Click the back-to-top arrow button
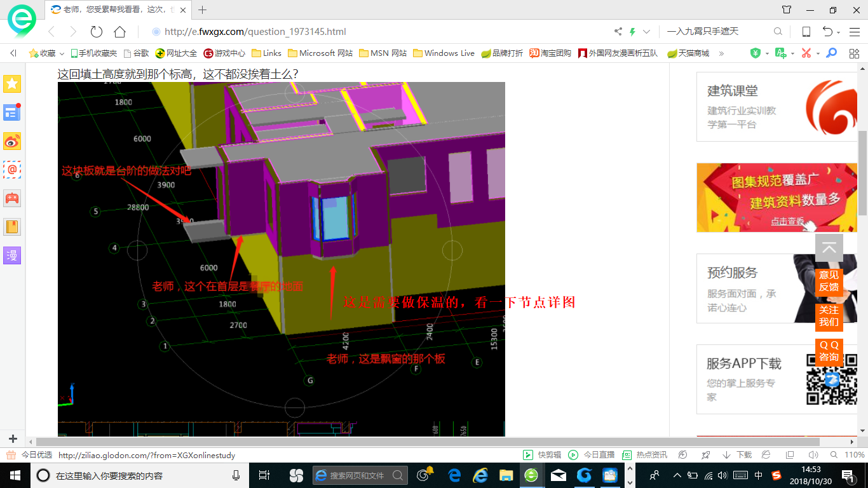The width and height of the screenshot is (868, 488). pos(829,248)
